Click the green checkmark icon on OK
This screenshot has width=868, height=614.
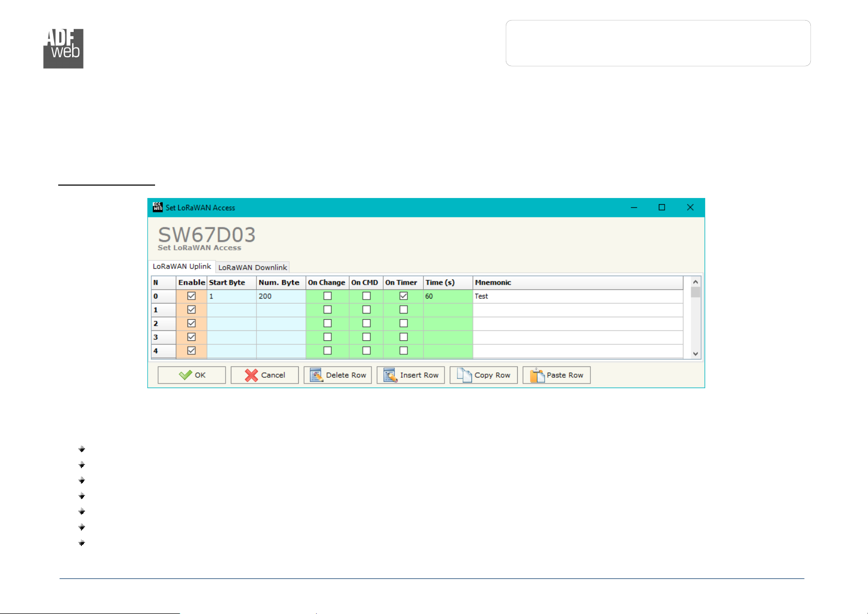[185, 375]
